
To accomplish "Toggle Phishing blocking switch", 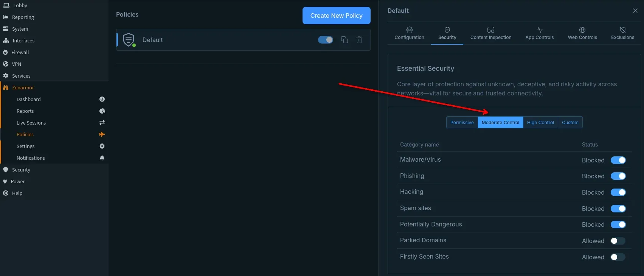I will tap(618, 176).
